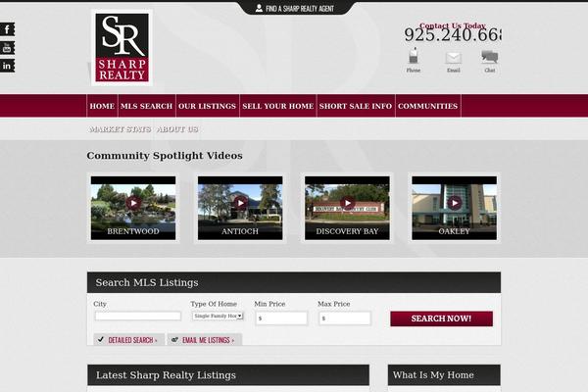
Task: Click the Search Now! button
Action: point(441,318)
